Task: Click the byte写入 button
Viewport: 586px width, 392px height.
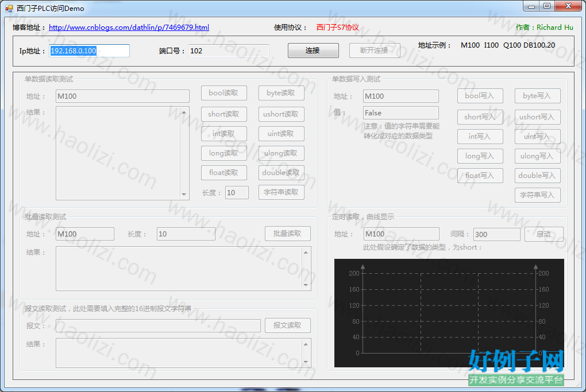Action: click(537, 96)
